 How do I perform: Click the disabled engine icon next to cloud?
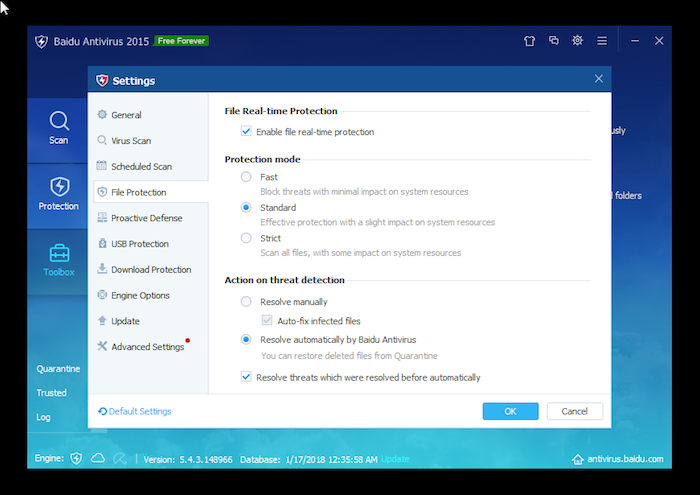tap(120, 458)
